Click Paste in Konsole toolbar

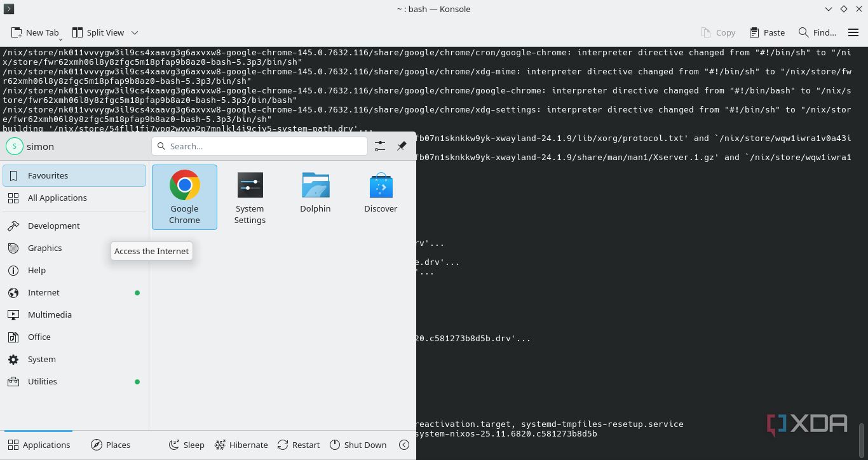point(767,32)
